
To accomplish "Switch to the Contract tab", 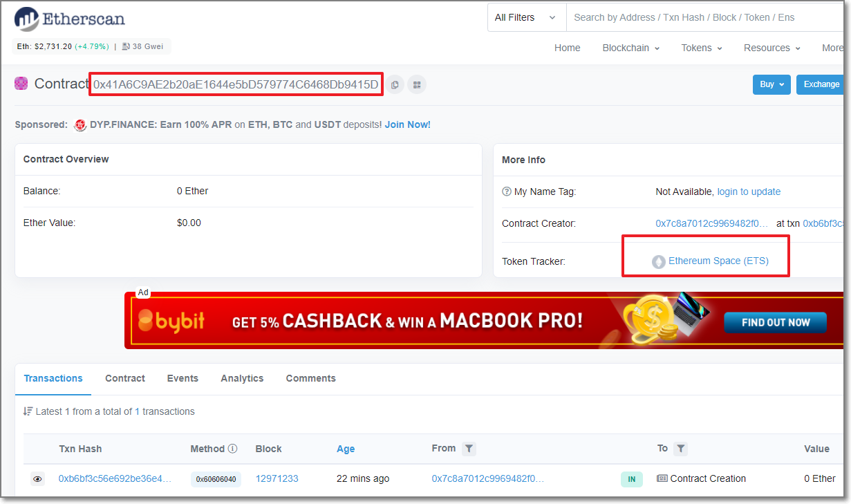I will pos(125,378).
